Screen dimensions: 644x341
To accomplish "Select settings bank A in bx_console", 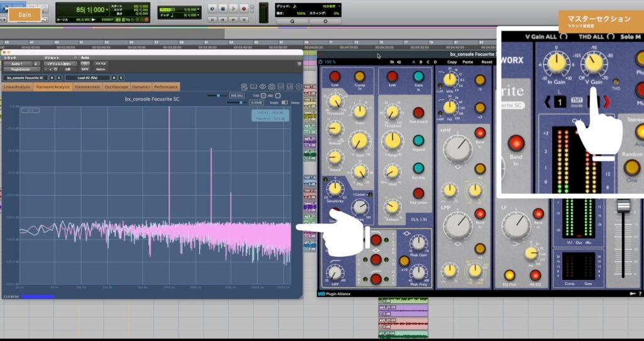I will point(414,62).
